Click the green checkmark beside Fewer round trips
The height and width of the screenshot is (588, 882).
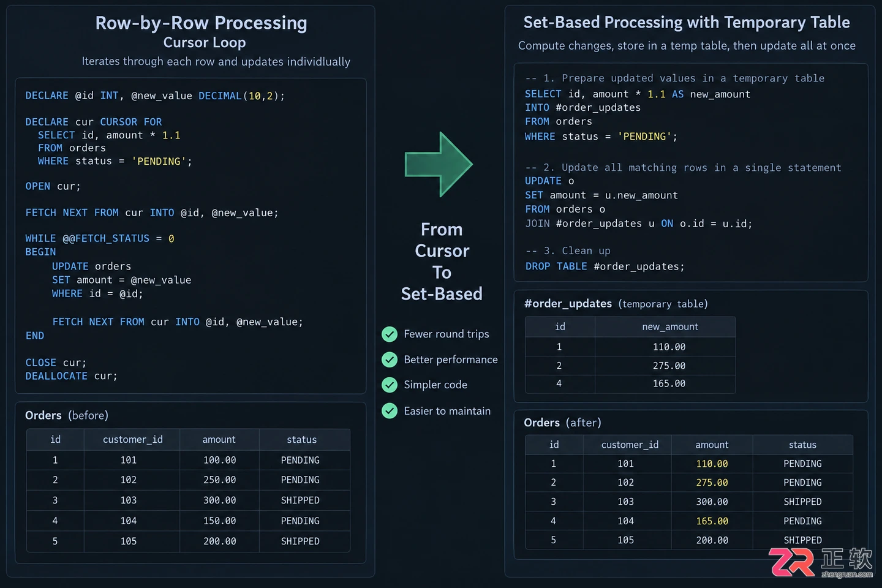[390, 334]
